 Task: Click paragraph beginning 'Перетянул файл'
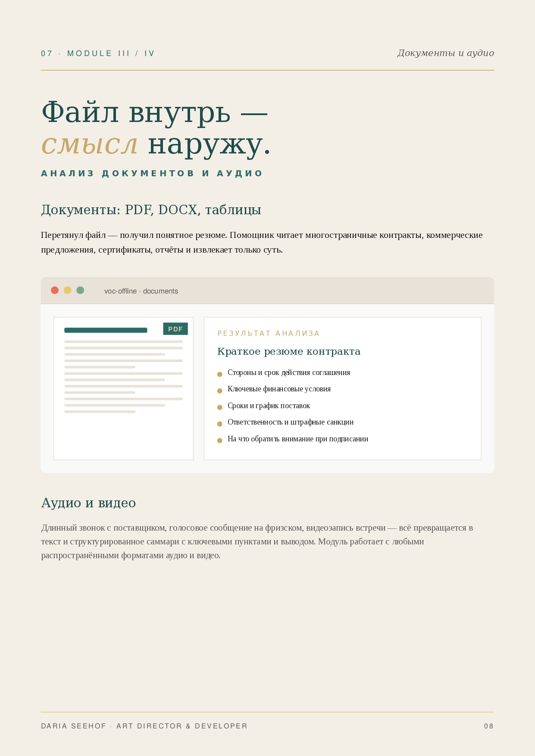(x=262, y=242)
